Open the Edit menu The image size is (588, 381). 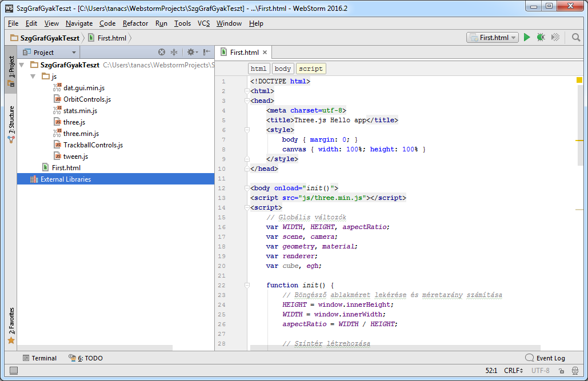click(31, 23)
